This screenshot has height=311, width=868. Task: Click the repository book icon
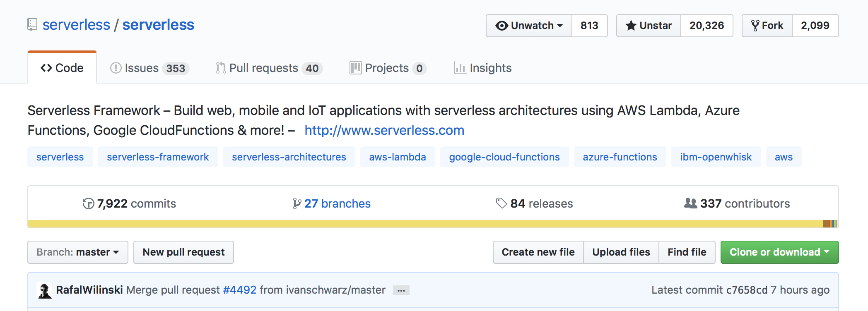(x=32, y=25)
